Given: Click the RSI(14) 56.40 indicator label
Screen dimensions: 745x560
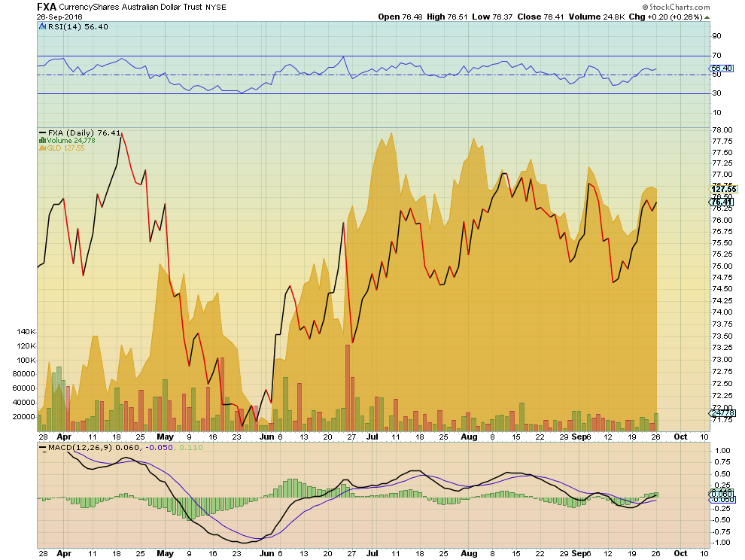Looking at the screenshot, I should coord(78,26).
